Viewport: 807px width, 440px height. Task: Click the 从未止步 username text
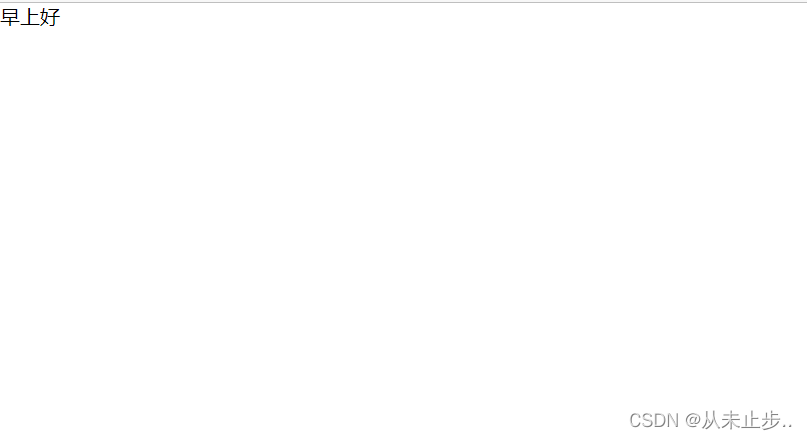pyautogui.click(x=741, y=420)
